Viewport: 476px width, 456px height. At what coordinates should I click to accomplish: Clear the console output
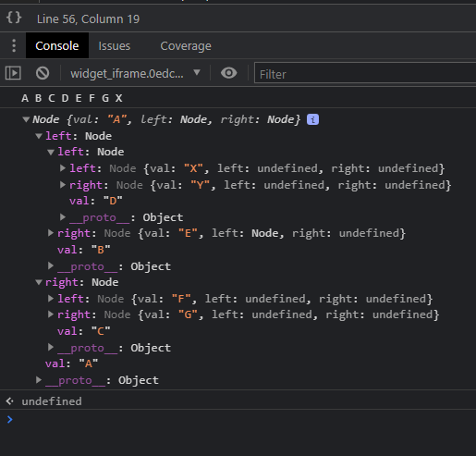click(43, 73)
